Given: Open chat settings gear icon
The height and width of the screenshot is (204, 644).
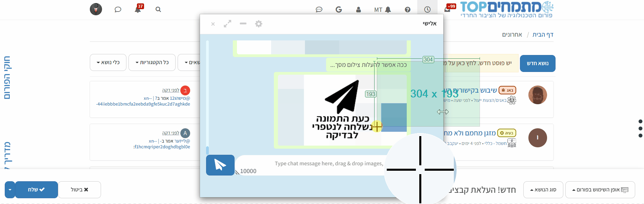Looking at the screenshot, I should click(x=259, y=24).
